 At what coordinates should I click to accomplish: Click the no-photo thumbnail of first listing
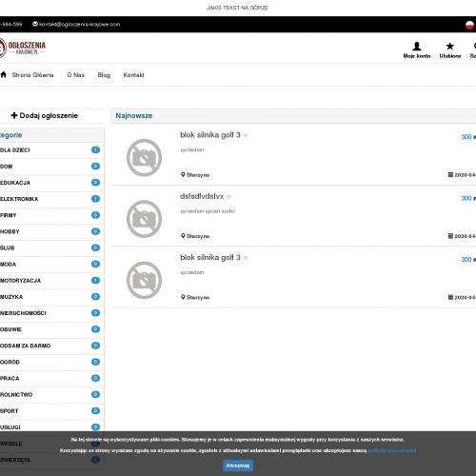pos(144,158)
